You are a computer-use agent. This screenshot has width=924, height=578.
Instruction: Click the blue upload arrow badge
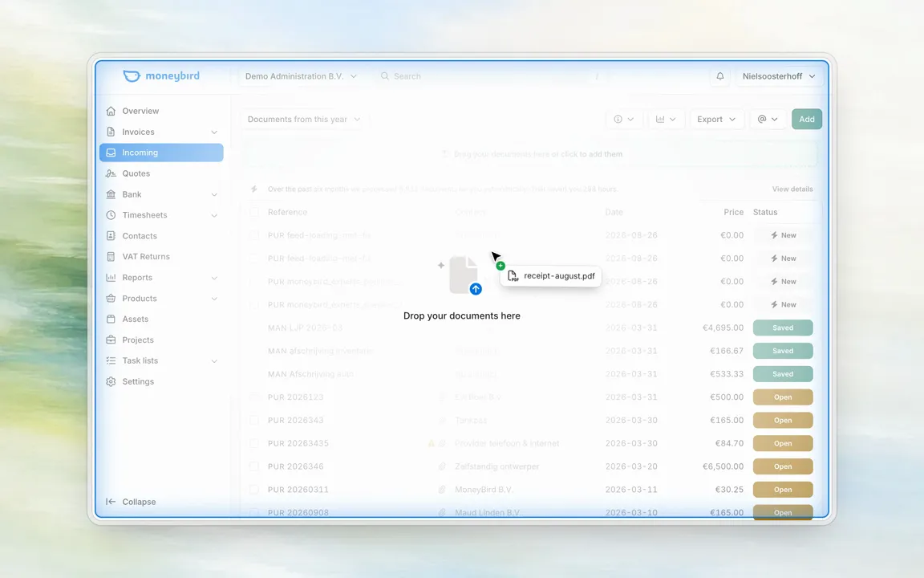pyautogui.click(x=476, y=289)
